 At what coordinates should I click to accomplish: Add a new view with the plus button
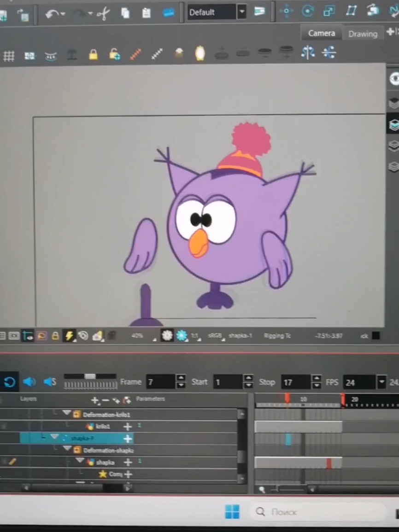(x=390, y=32)
